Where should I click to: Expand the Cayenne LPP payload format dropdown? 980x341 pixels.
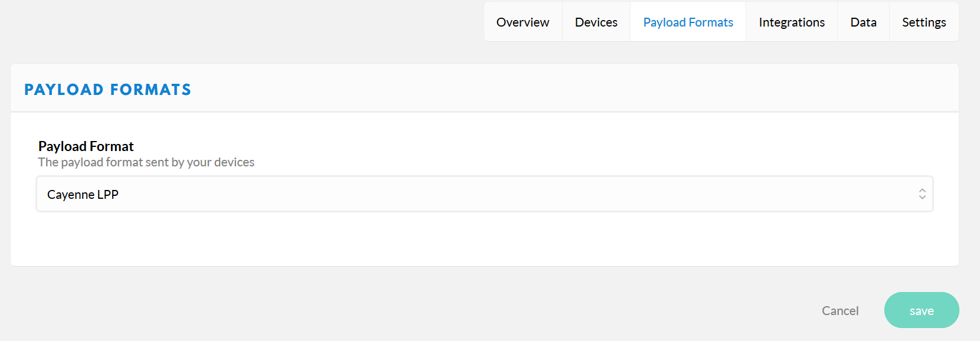485,194
